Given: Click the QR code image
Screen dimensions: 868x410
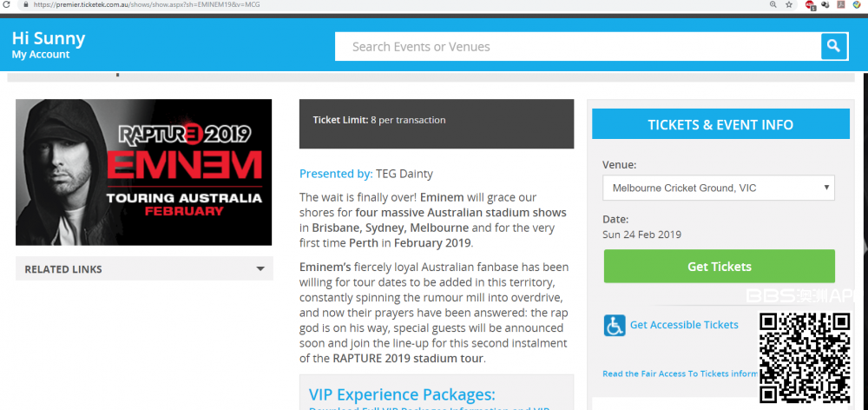Looking at the screenshot, I should coord(805,357).
